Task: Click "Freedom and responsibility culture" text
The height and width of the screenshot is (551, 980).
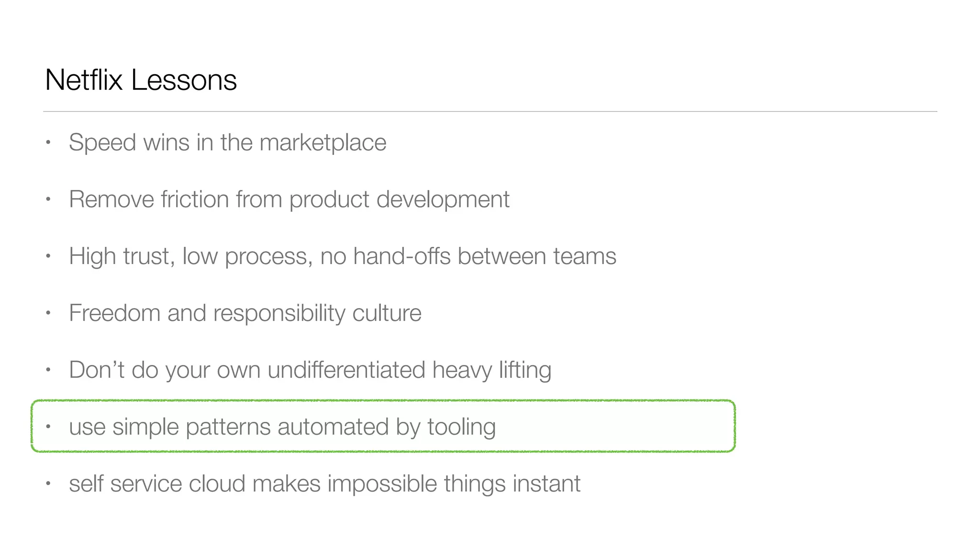Action: click(245, 313)
